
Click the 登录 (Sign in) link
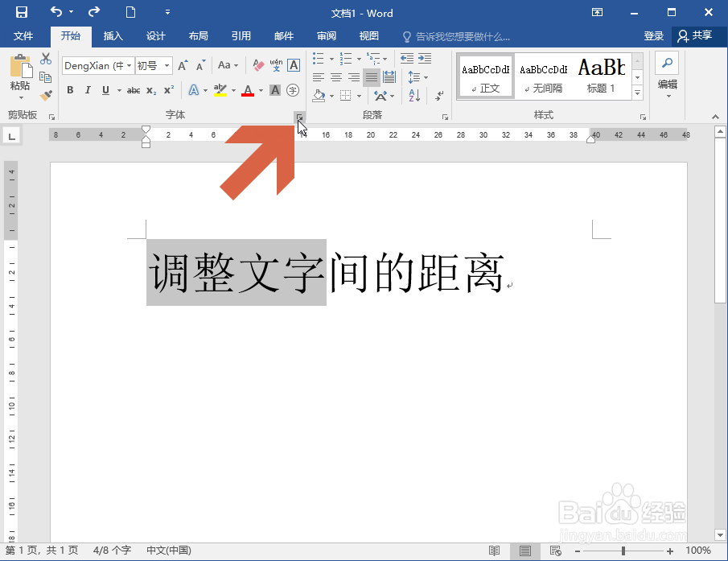tap(654, 36)
